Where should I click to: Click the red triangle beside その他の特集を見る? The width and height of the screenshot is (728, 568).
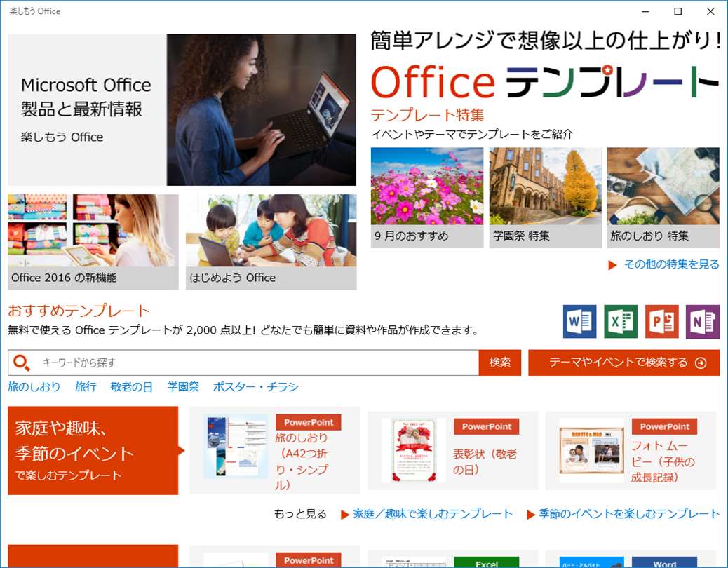click(x=612, y=265)
